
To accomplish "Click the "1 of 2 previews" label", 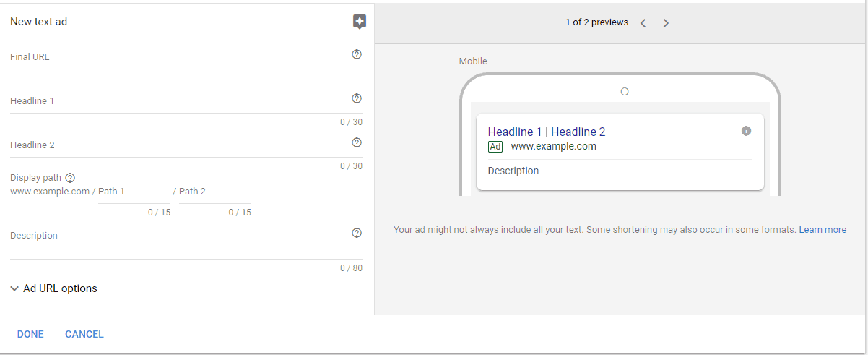I will [596, 22].
